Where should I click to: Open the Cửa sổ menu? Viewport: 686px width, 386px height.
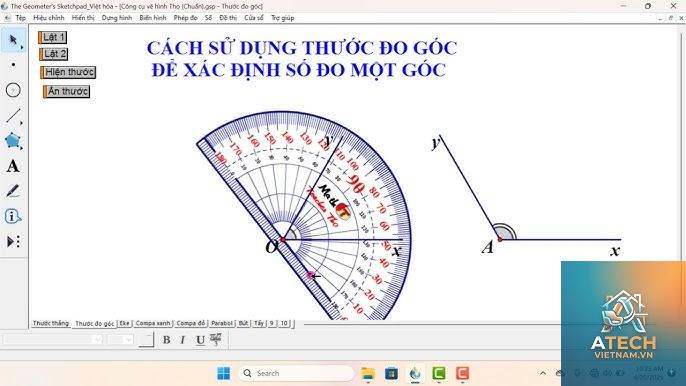click(x=254, y=18)
